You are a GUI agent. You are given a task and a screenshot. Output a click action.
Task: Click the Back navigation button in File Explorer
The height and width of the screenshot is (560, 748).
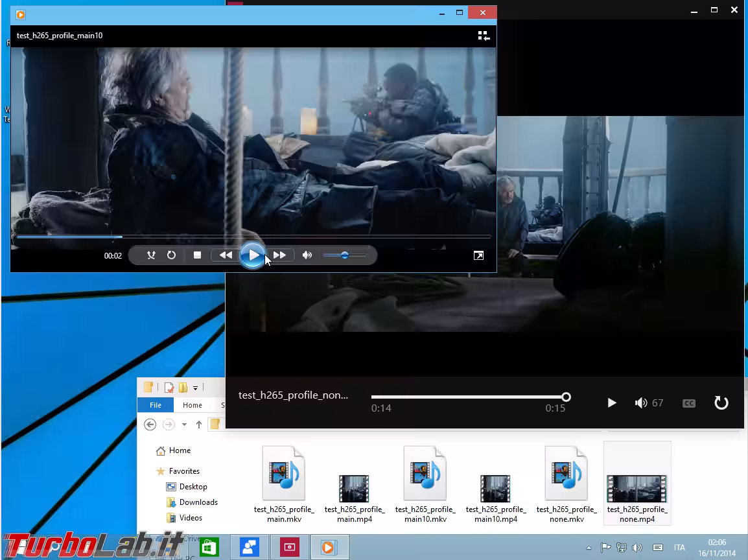point(150,425)
